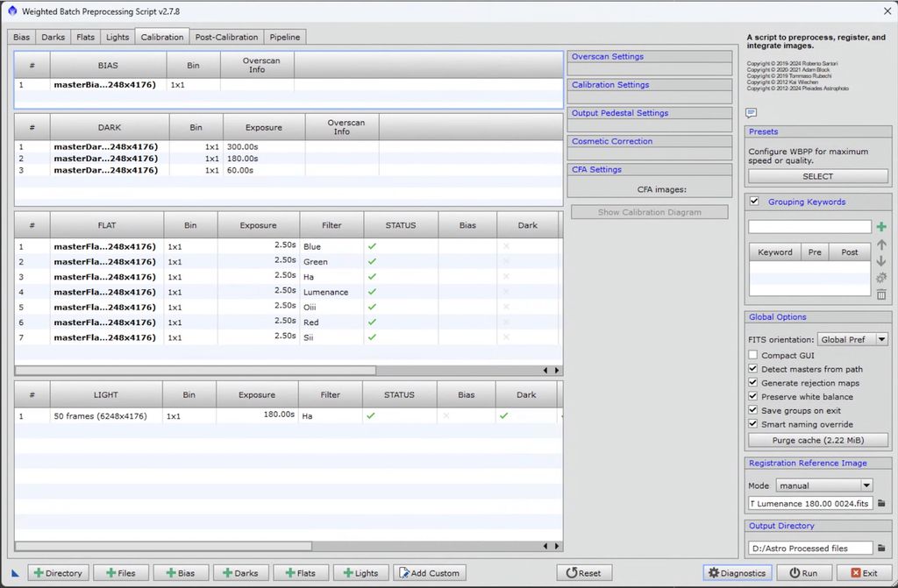898x588 pixels.
Task: Select the 60.00s master dark row
Action: [289, 170]
